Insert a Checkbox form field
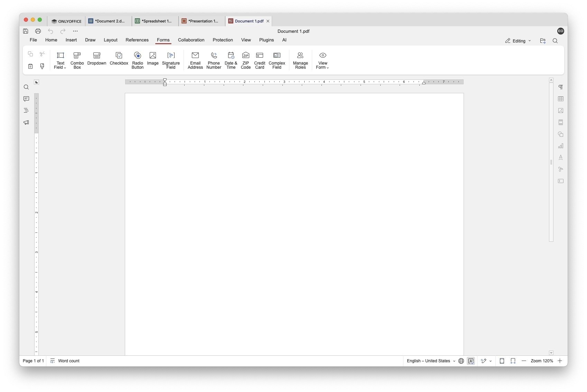Viewport: 587px width, 392px height. click(x=119, y=59)
